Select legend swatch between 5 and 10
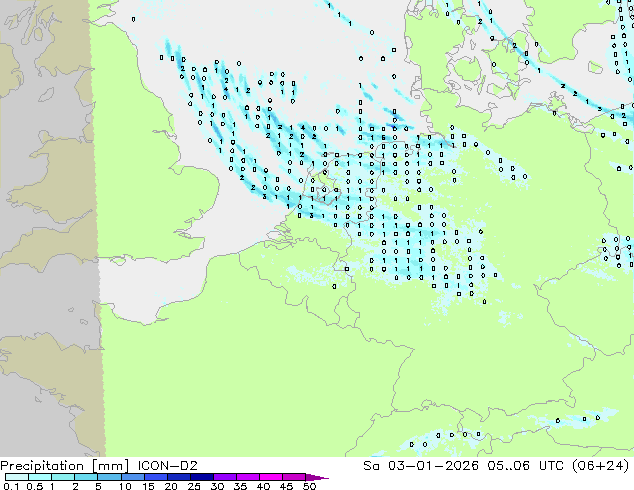 tap(110, 477)
